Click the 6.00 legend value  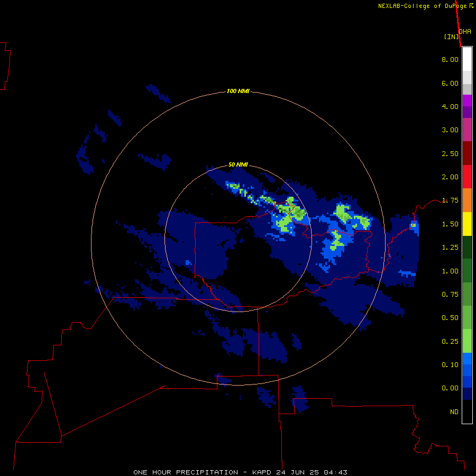click(450, 83)
